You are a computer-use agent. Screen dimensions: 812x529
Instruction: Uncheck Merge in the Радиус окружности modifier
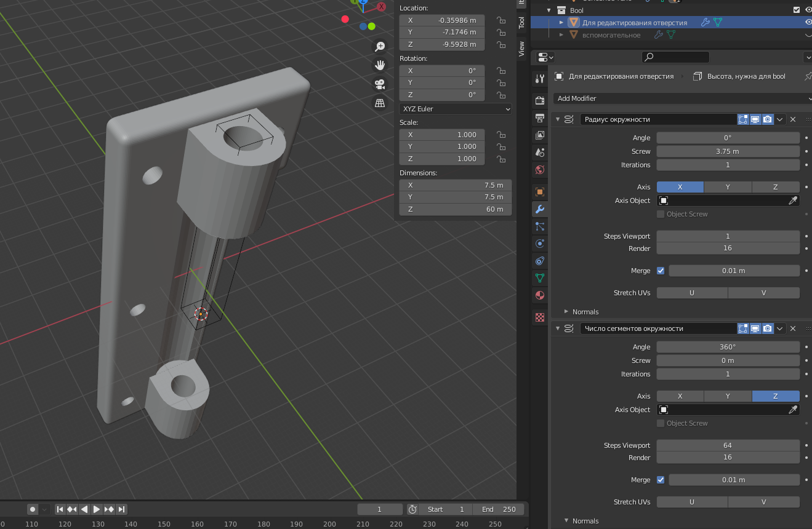[661, 271]
